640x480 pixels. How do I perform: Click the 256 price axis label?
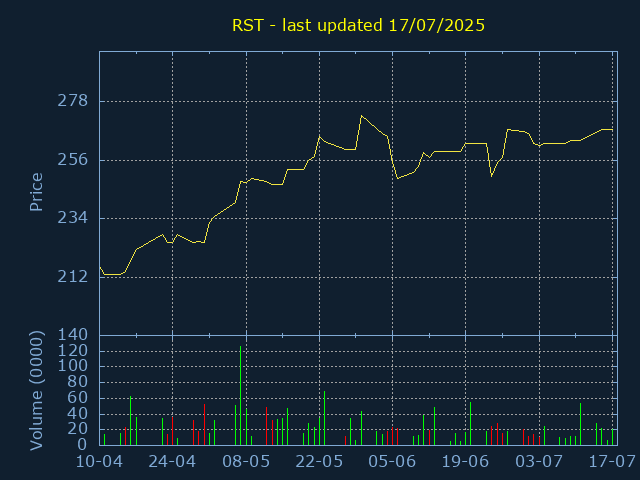(73, 160)
